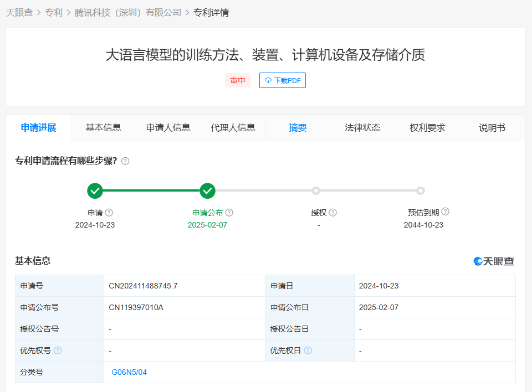Click the green checkmark for 申请 step

(95, 191)
